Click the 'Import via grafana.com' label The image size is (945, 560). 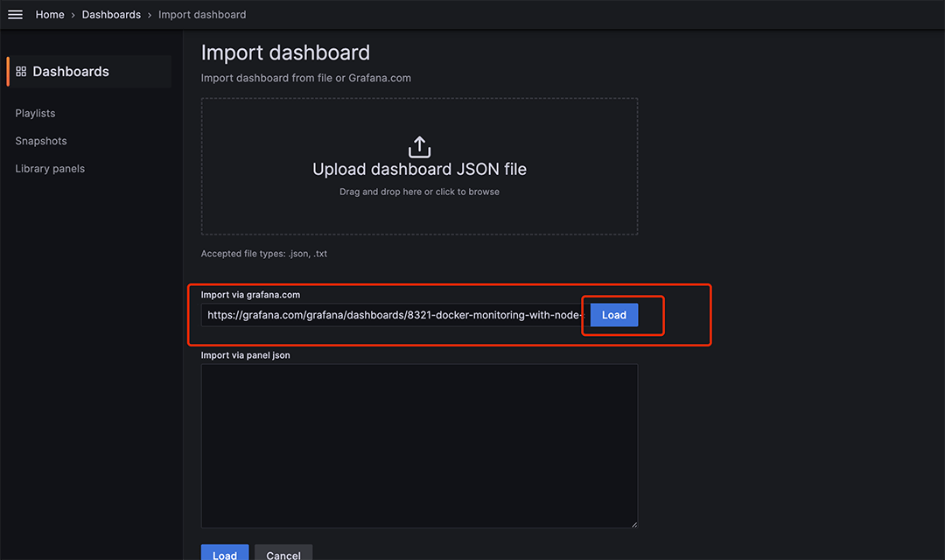pos(251,295)
